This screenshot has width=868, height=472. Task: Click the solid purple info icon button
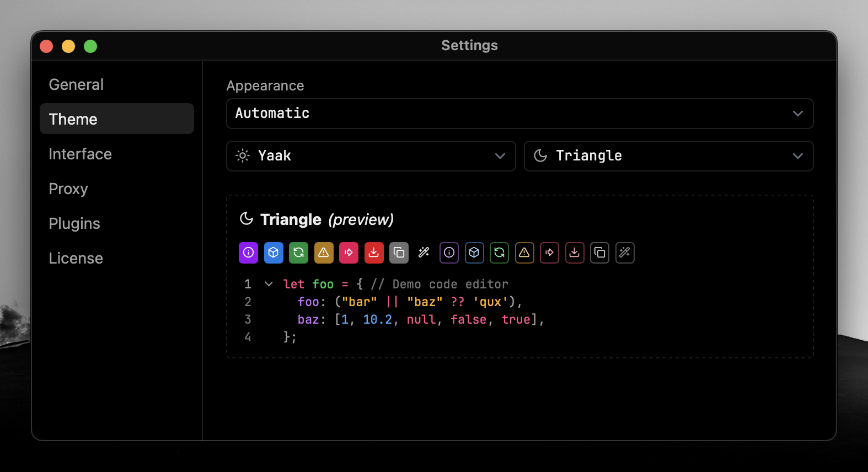pos(248,253)
